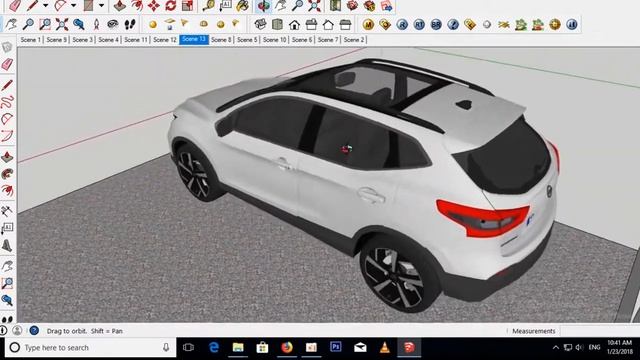
Task: Click the ENG language indicator
Action: (x=594, y=347)
